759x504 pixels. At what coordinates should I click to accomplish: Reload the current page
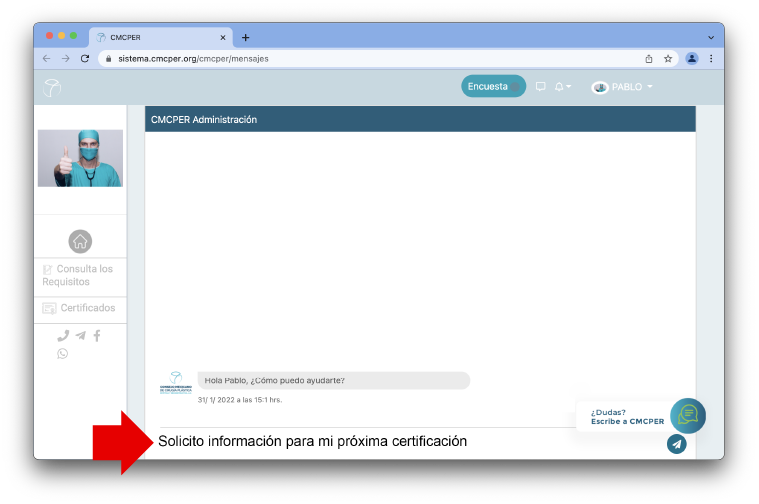85,59
